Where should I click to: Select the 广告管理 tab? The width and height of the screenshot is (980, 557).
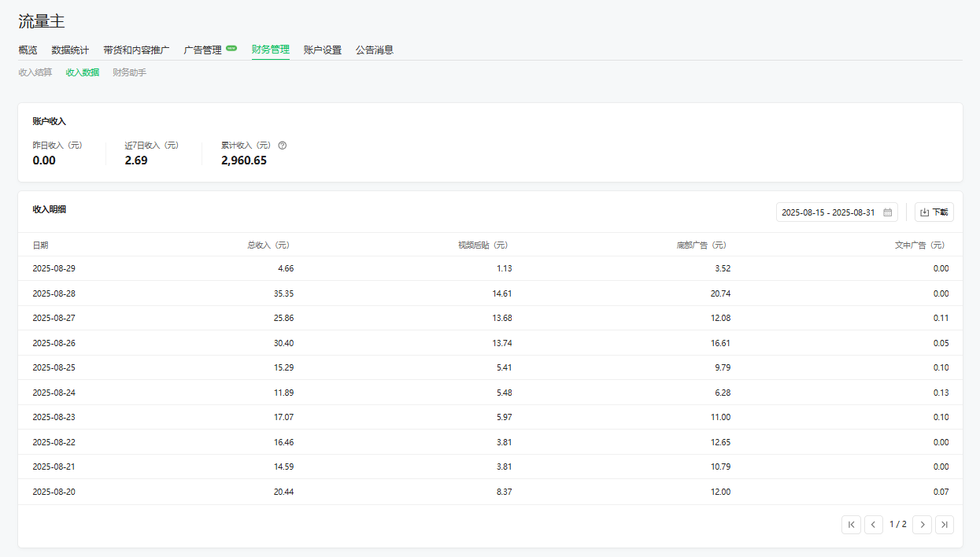(x=202, y=50)
